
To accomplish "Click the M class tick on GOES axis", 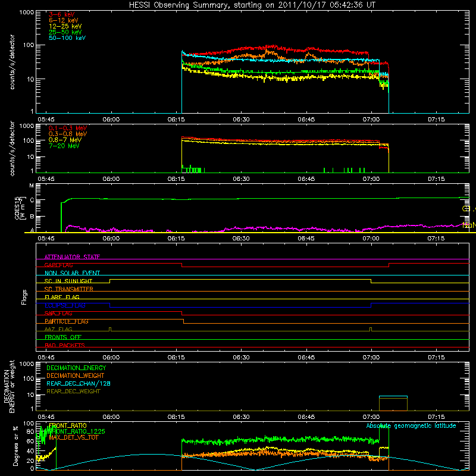I will [x=32, y=186].
